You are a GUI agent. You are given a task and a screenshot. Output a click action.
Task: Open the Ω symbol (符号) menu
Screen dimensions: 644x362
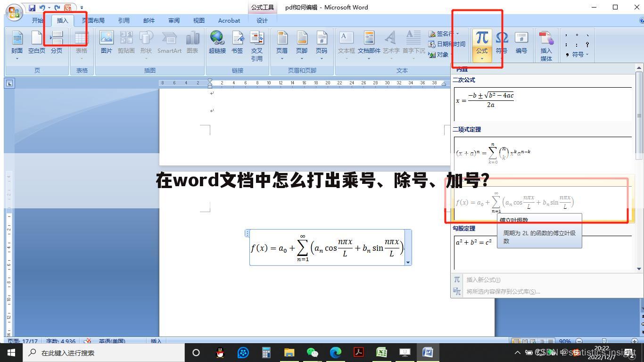click(502, 42)
